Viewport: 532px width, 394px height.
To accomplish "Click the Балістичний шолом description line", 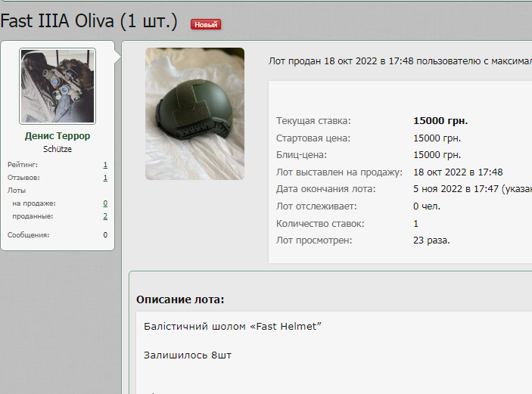I will coord(232,326).
